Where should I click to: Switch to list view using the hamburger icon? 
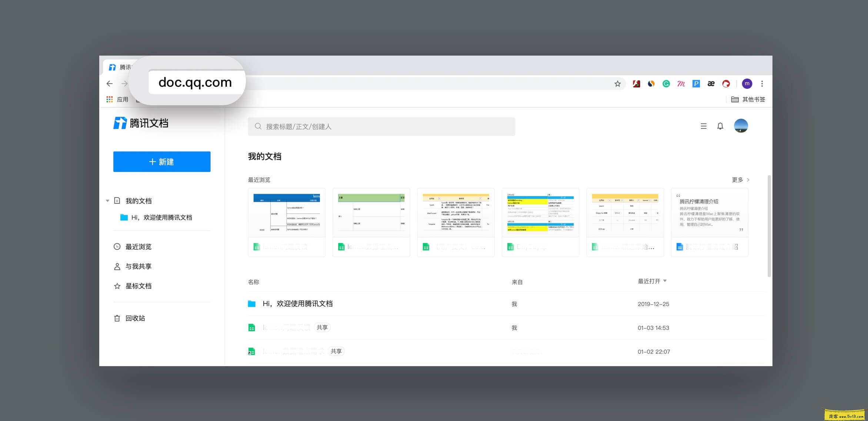coord(703,126)
